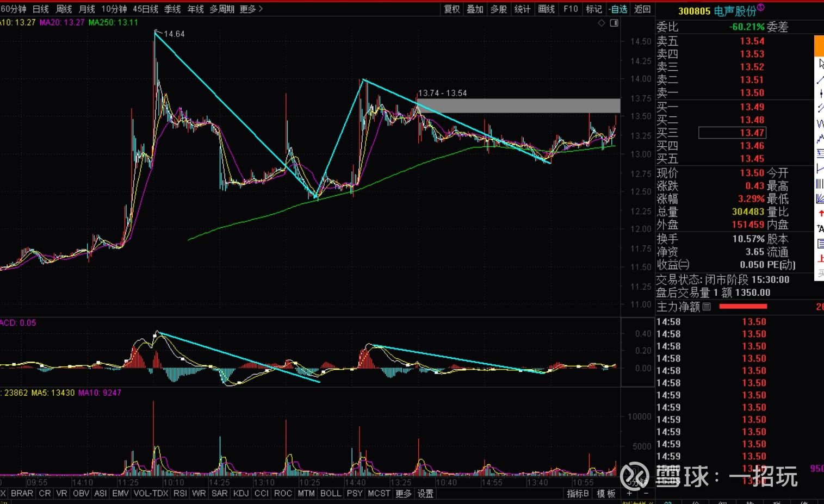The image size is (824, 504).
Task: Select the KDJ indicator tab
Action: 240,494
